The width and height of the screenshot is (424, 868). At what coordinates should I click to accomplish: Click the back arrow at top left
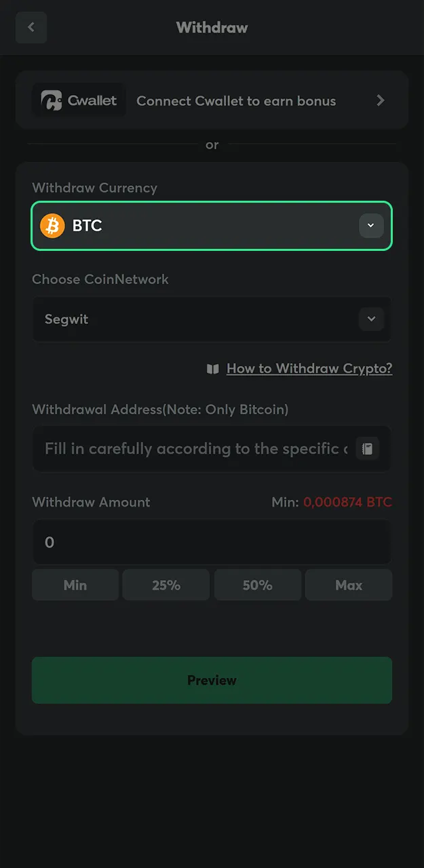pos(31,27)
